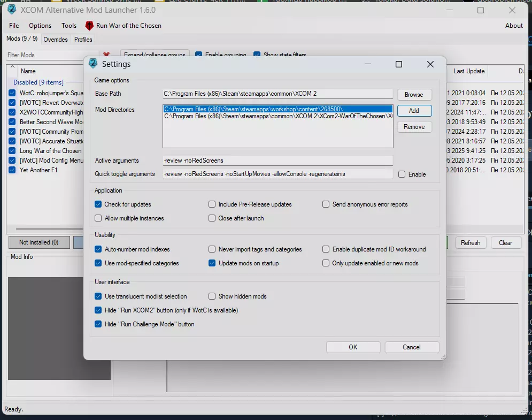Open the Options menu
Screen dimensions: 532x420
(x=40, y=26)
